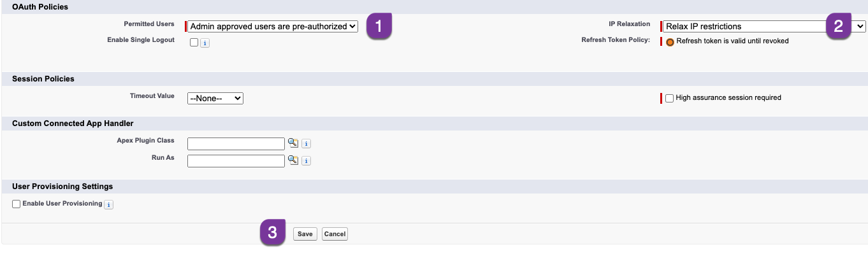Viewport: 868px width, 254px height.
Task: Save the OAuth policy settings
Action: (x=305, y=234)
